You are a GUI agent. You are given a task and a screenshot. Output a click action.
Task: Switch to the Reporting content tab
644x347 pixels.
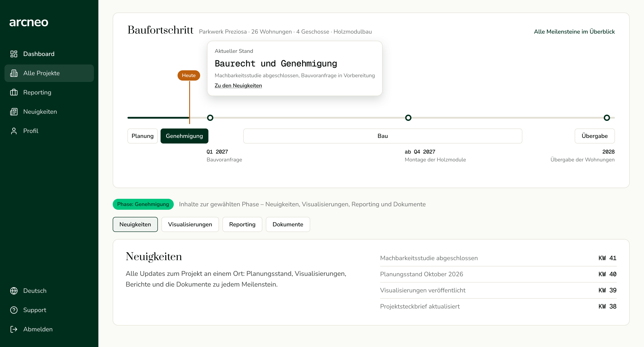pos(242,224)
